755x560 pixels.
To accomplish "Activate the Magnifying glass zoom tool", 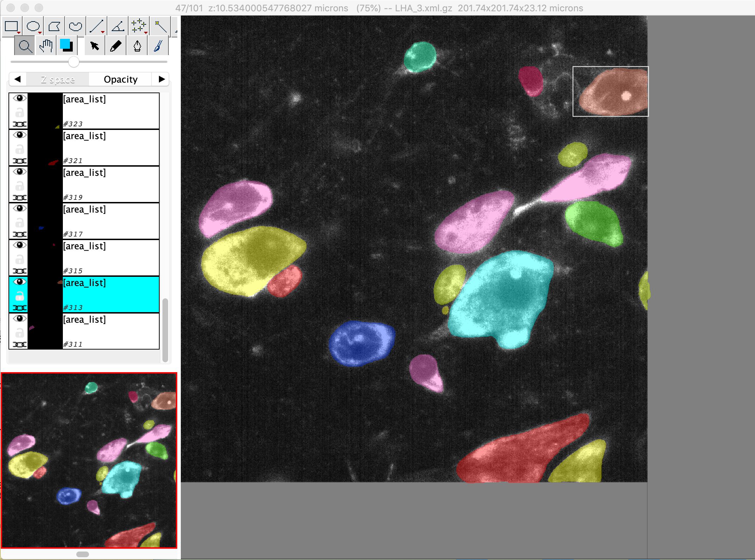I will click(24, 46).
